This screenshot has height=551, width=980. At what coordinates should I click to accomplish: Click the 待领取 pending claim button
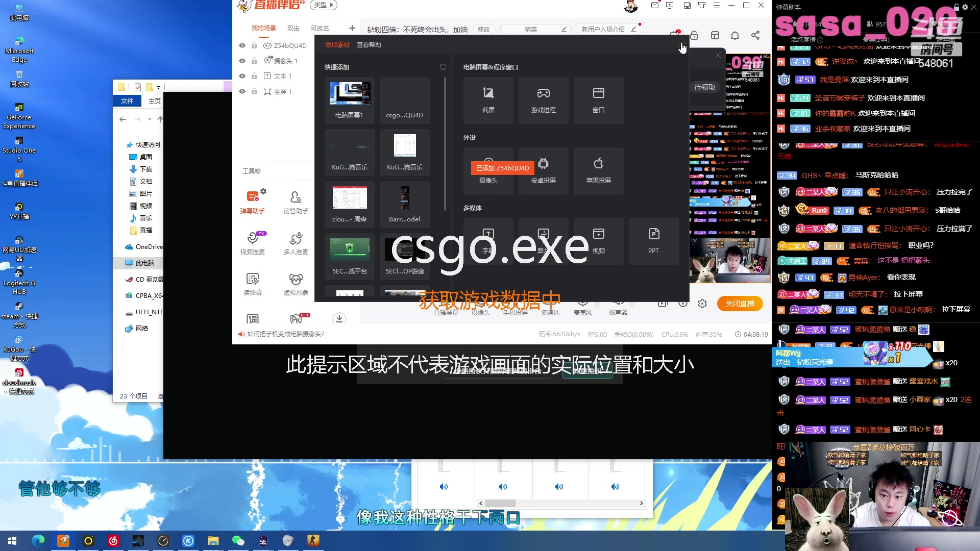pos(705,87)
